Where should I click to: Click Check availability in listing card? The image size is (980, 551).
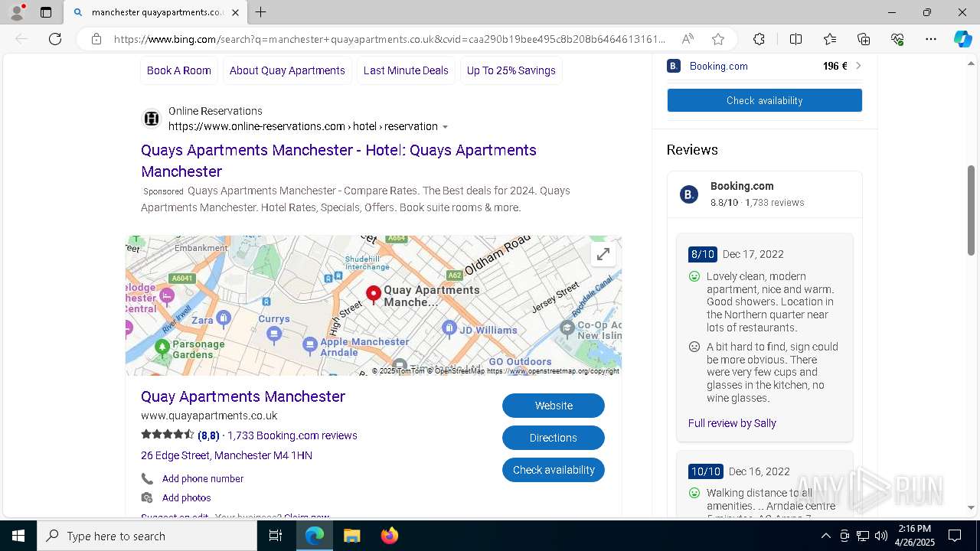tap(554, 470)
